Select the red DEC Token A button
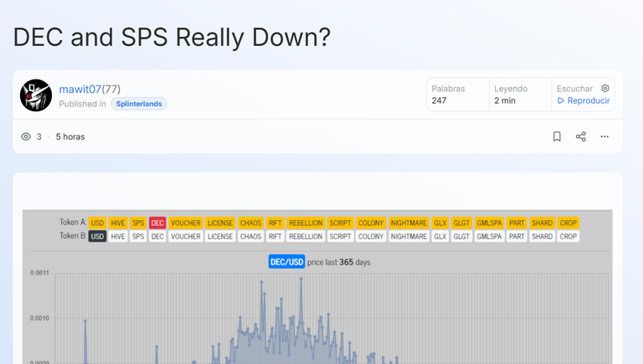Viewport: 643px width, 364px height. tap(157, 223)
